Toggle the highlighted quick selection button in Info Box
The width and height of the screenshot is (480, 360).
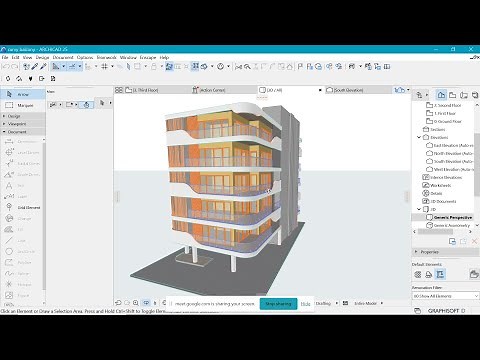point(86,105)
